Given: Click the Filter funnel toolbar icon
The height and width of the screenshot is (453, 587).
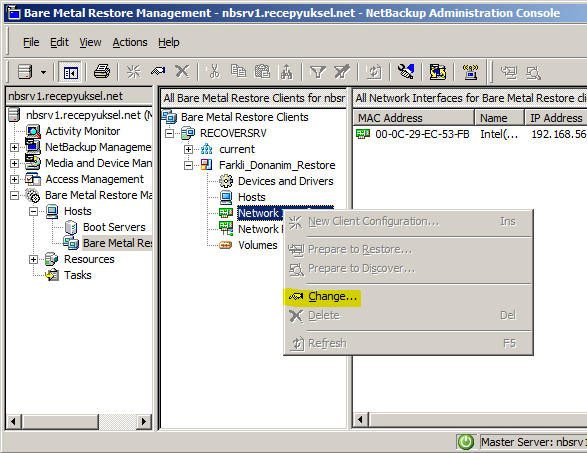Looking at the screenshot, I should click(x=318, y=72).
